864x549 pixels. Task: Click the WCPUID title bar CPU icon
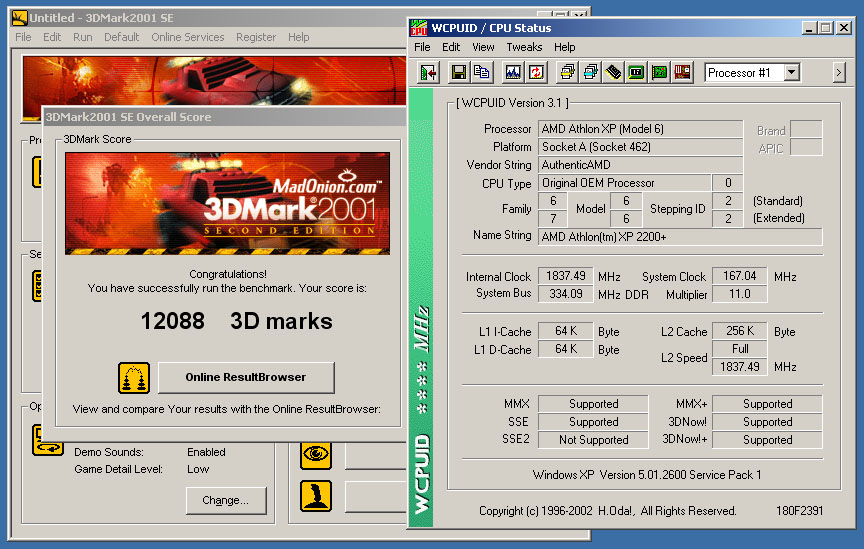[x=419, y=28]
